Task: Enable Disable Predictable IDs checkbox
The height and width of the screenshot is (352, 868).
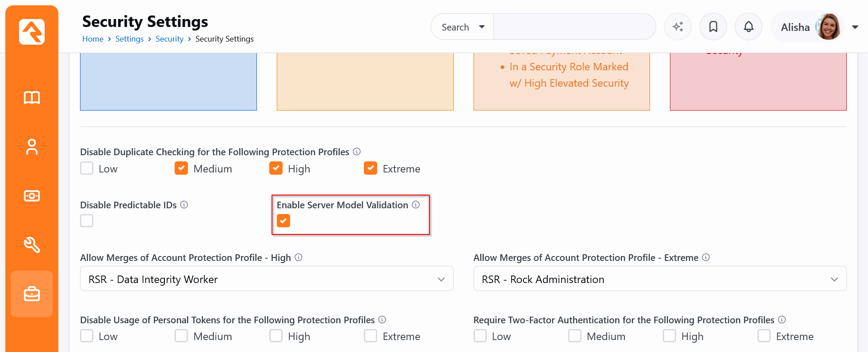Action: click(x=87, y=221)
